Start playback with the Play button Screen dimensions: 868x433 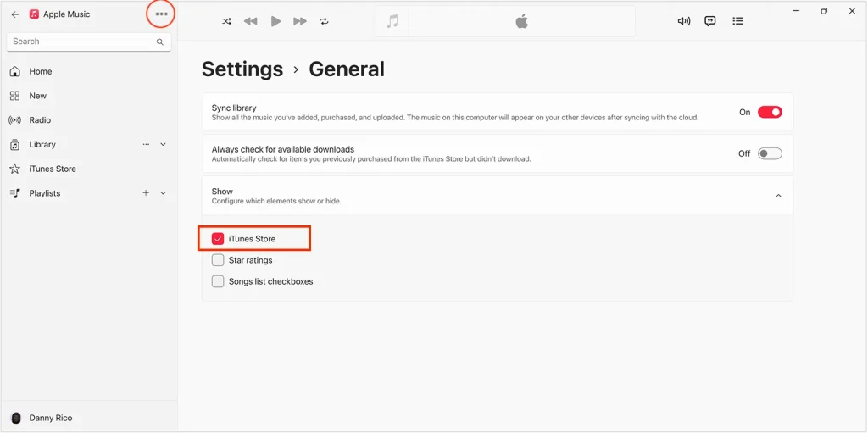coord(275,21)
